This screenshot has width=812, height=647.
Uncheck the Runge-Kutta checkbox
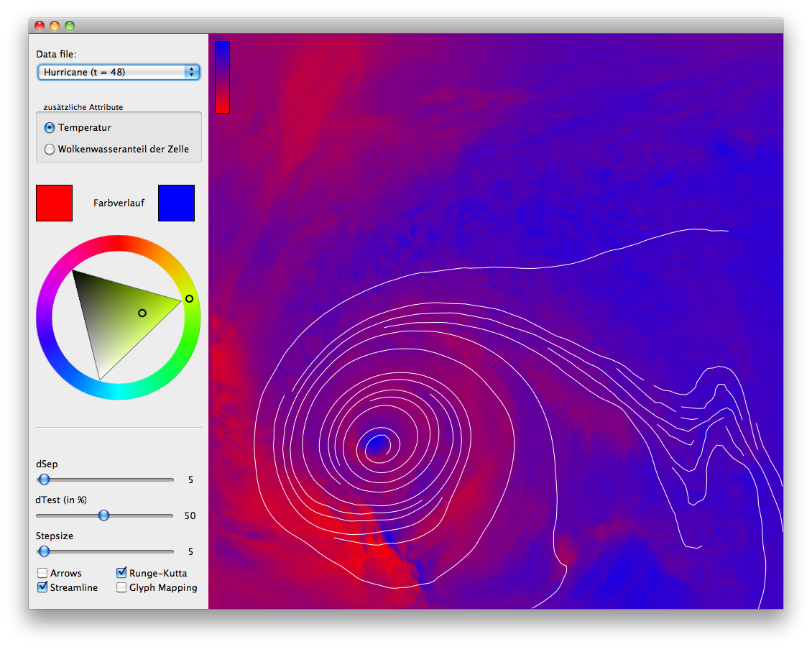[121, 574]
